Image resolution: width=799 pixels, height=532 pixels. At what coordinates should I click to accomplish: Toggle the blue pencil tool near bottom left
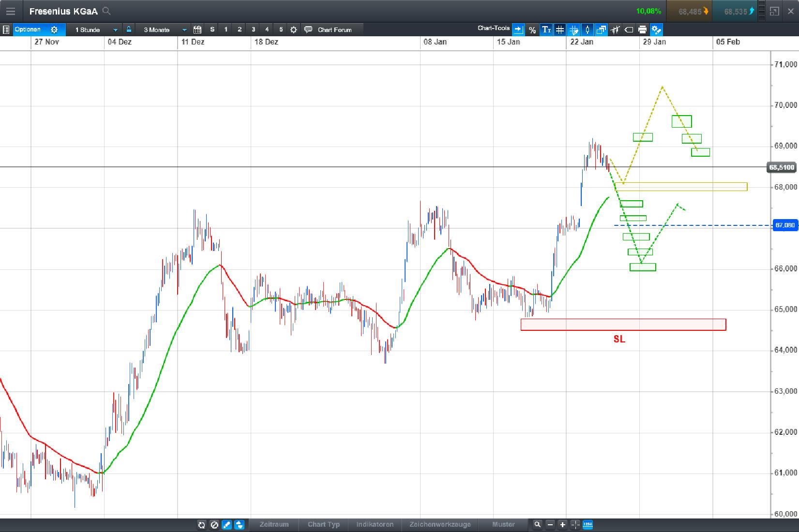pyautogui.click(x=226, y=525)
